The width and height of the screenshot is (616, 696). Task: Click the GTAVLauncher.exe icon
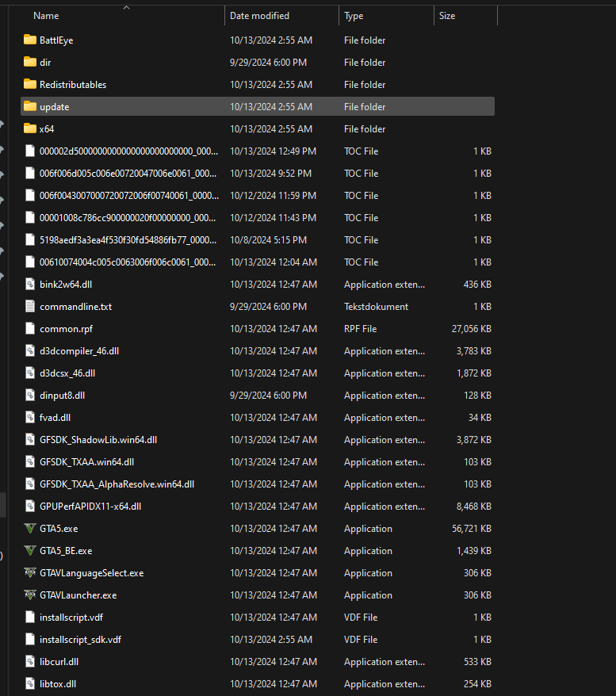click(30, 595)
